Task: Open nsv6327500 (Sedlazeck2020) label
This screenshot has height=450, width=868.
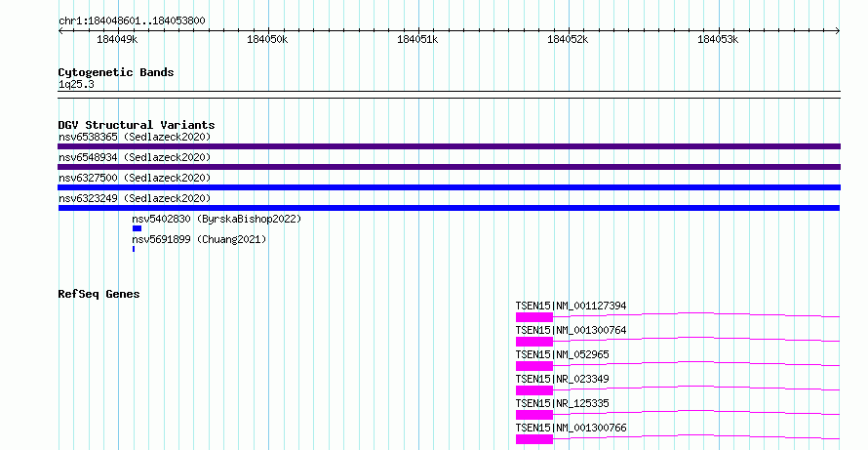Action: 135,178
